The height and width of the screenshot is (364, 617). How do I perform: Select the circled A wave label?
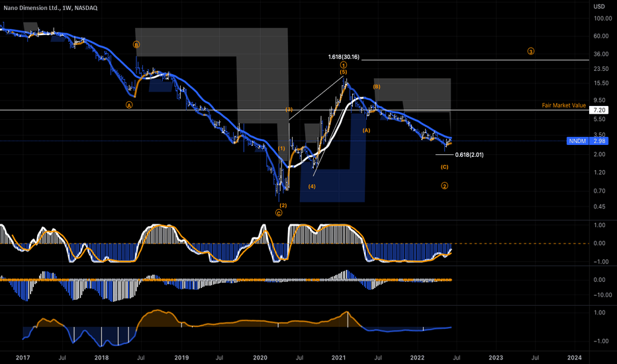pos(129,105)
